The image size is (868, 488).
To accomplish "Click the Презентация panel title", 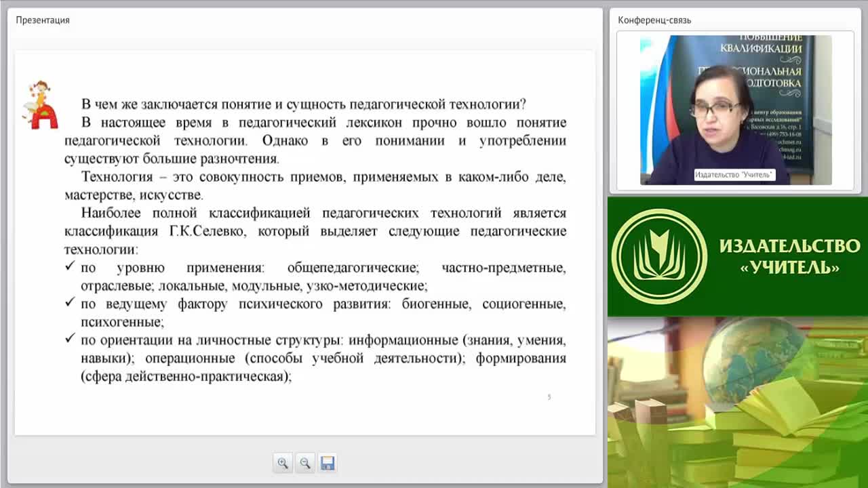I will (x=43, y=20).
